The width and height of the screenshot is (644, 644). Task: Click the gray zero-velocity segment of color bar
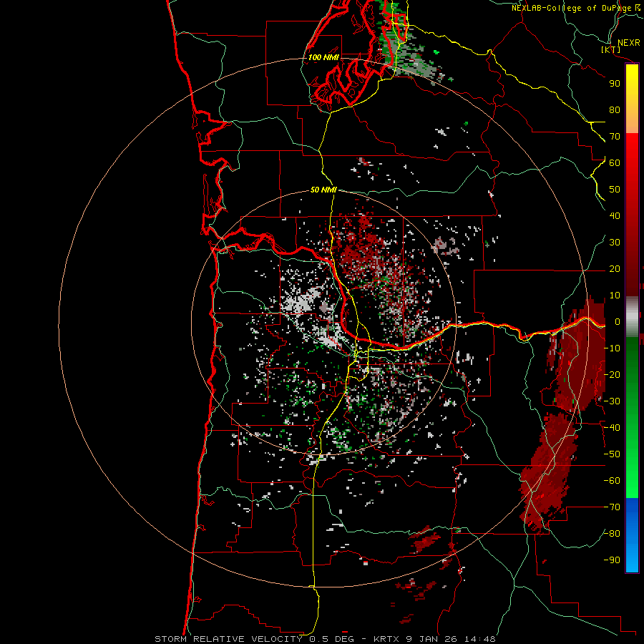(632, 317)
